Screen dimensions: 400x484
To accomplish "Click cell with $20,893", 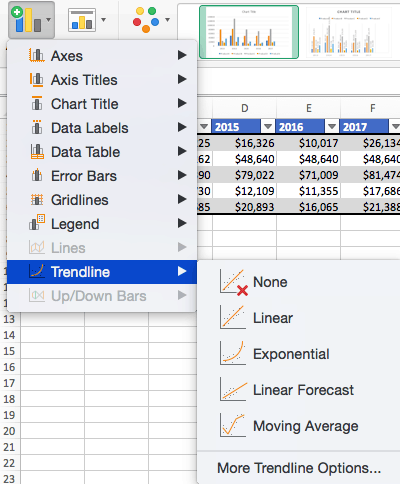I will tap(244, 207).
